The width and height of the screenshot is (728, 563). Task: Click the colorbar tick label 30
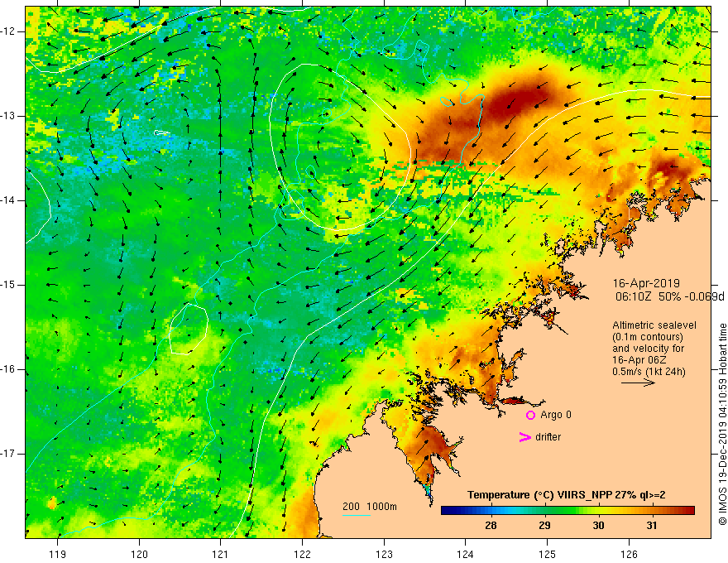coord(598,526)
